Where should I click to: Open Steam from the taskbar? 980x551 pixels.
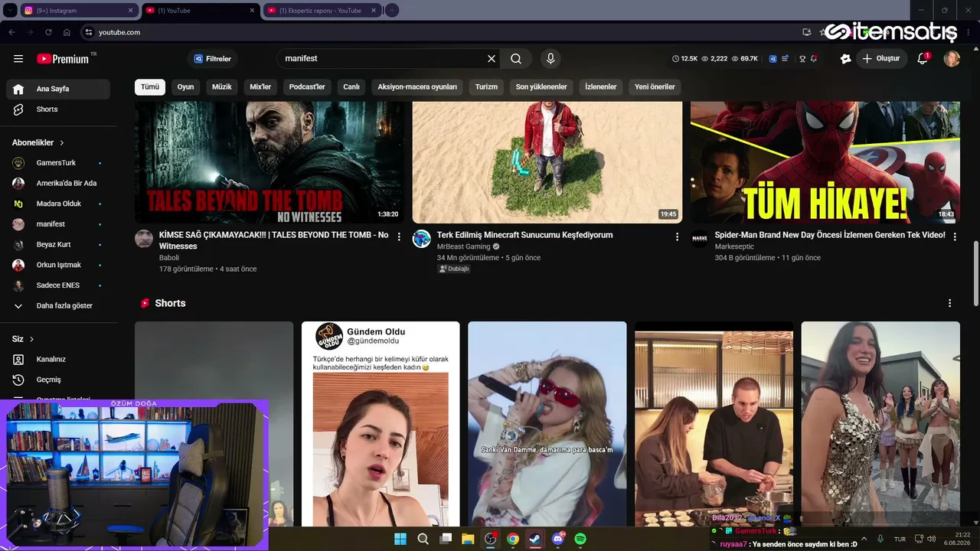pyautogui.click(x=535, y=539)
